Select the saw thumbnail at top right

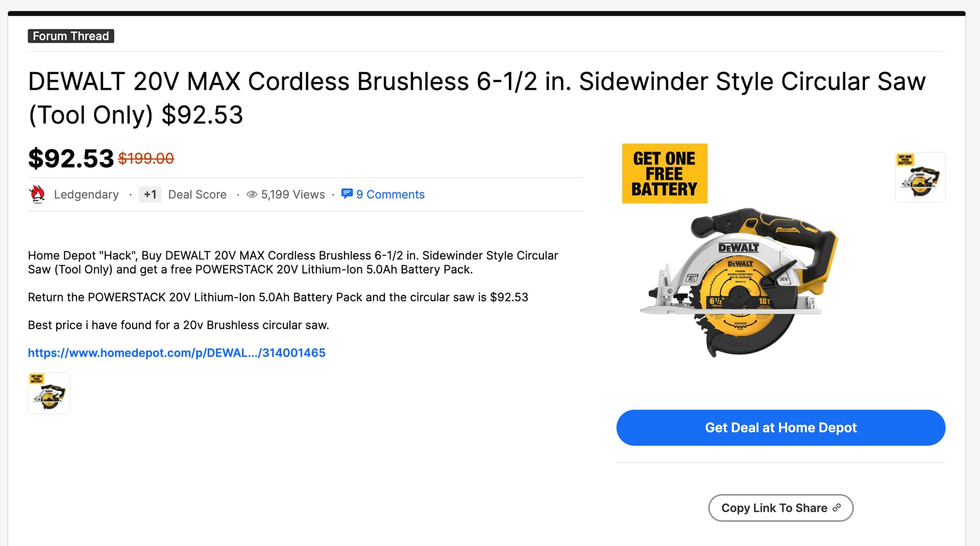(x=920, y=177)
